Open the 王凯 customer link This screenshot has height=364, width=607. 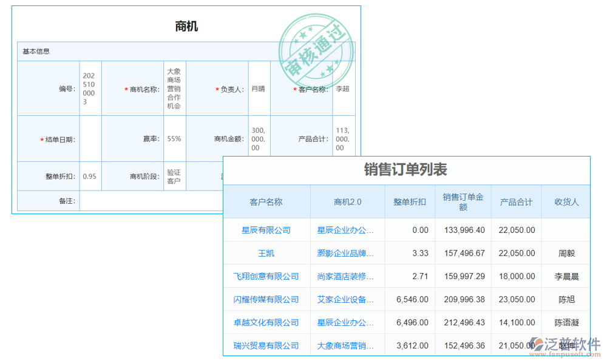(x=266, y=253)
